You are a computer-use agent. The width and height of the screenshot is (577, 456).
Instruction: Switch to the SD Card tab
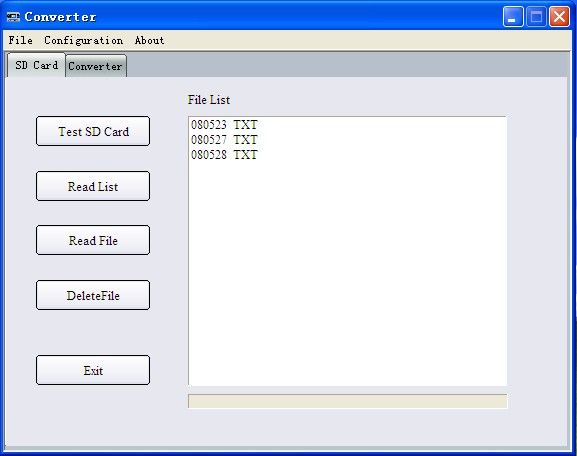[36, 65]
